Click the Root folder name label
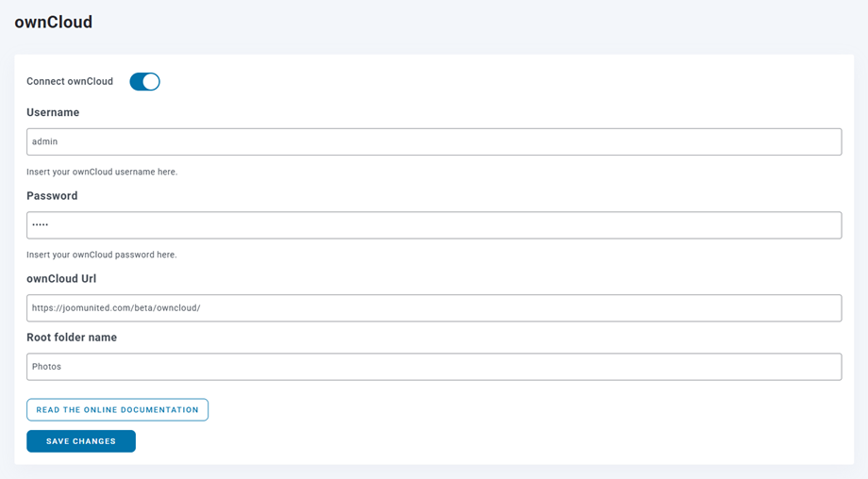Image resolution: width=868 pixels, height=479 pixels. coord(72,338)
